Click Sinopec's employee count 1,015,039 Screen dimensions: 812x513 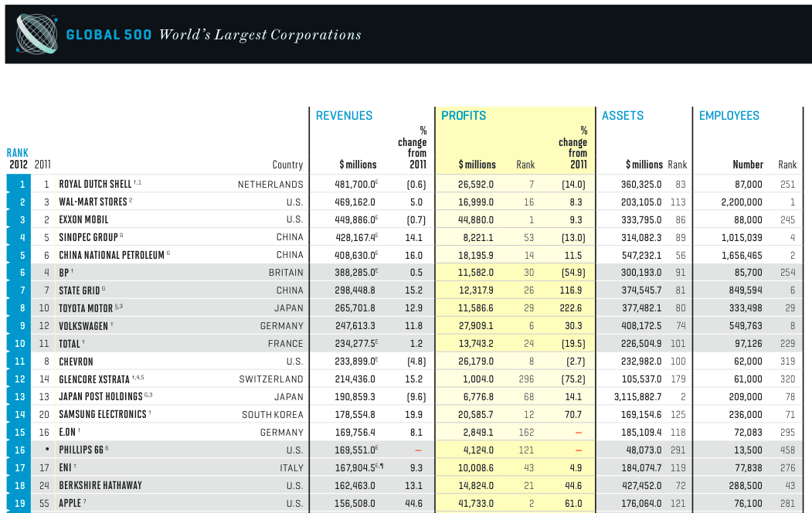[x=742, y=238]
